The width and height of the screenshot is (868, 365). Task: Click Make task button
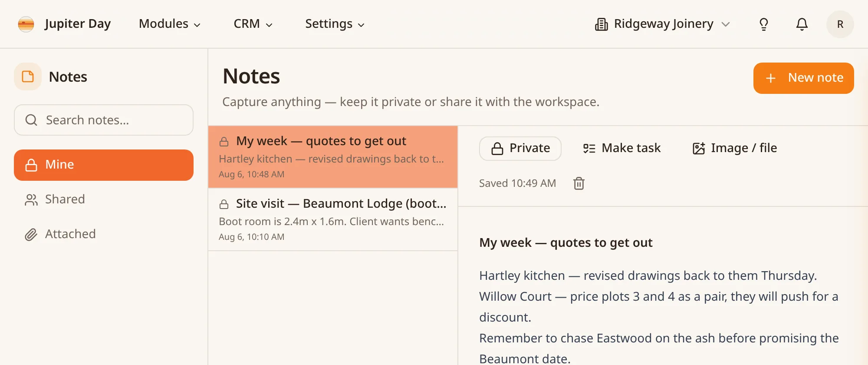621,149
